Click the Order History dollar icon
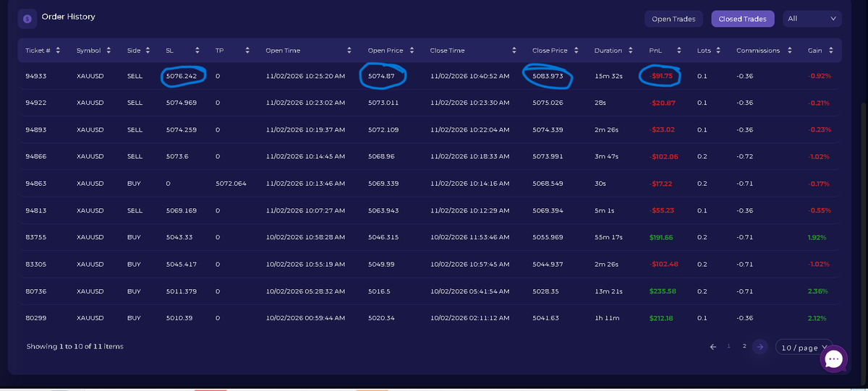Image resolution: width=868 pixels, height=391 pixels. [x=27, y=20]
